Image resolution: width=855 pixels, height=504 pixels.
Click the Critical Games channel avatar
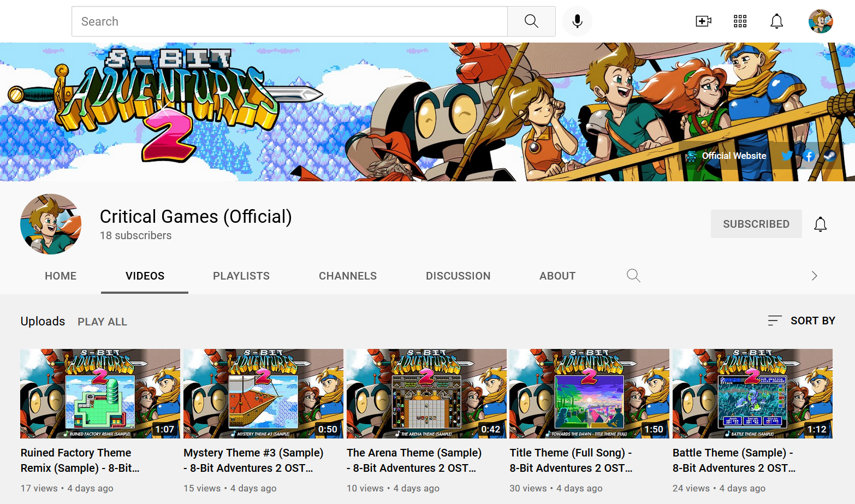(x=51, y=224)
